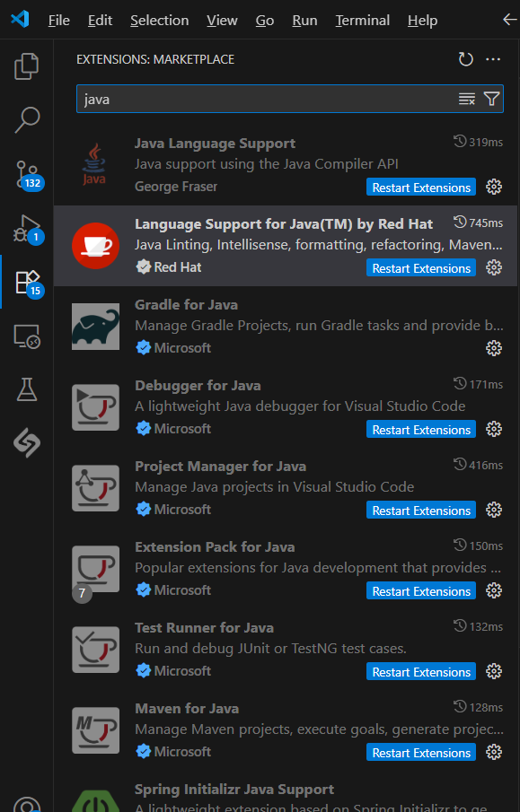
Task: Clear extensions search results
Action: coord(467,99)
